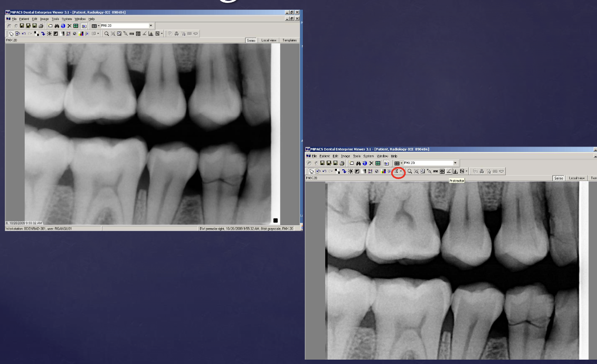Select Protractor tool in bottom-right window
Image resolution: width=597 pixels, height=364 pixels.
click(x=448, y=171)
